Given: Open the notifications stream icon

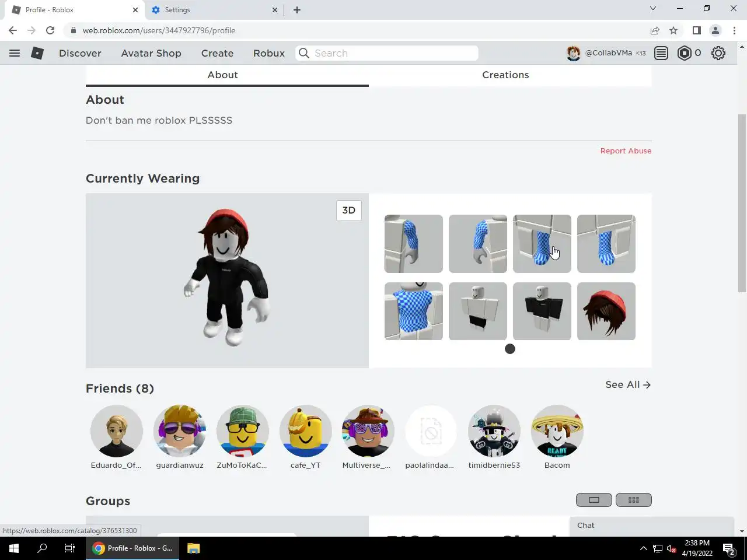Looking at the screenshot, I should [x=661, y=53].
